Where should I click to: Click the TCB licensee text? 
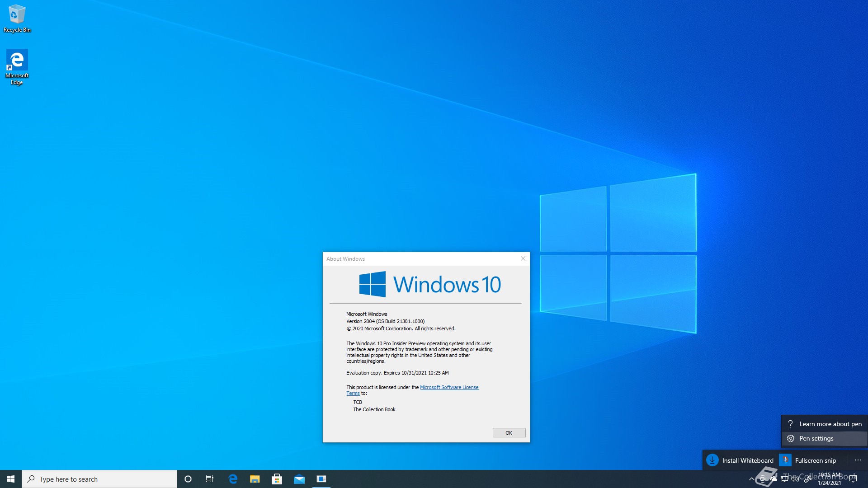[358, 402]
